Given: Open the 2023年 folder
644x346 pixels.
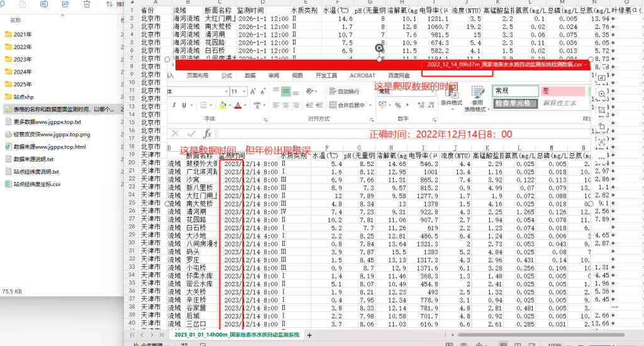Looking at the screenshot, I should (x=18, y=59).
